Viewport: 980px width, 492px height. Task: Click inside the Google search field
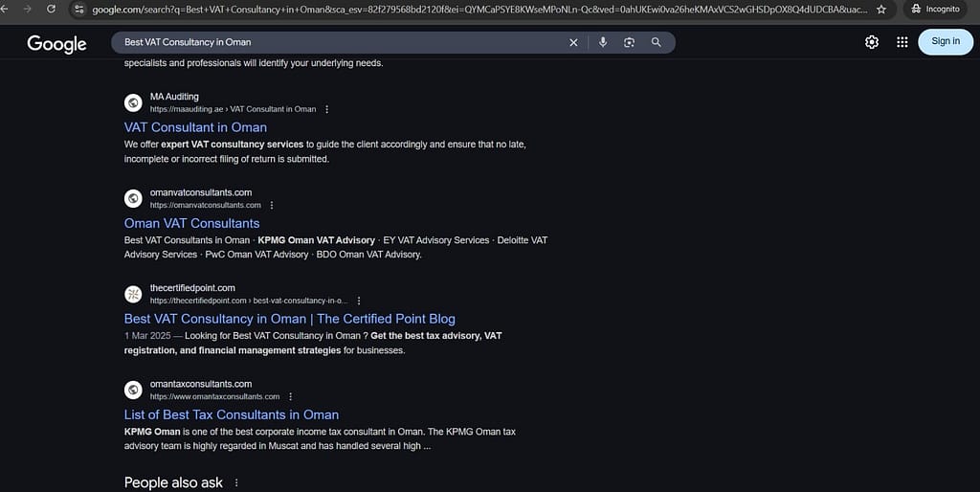341,42
